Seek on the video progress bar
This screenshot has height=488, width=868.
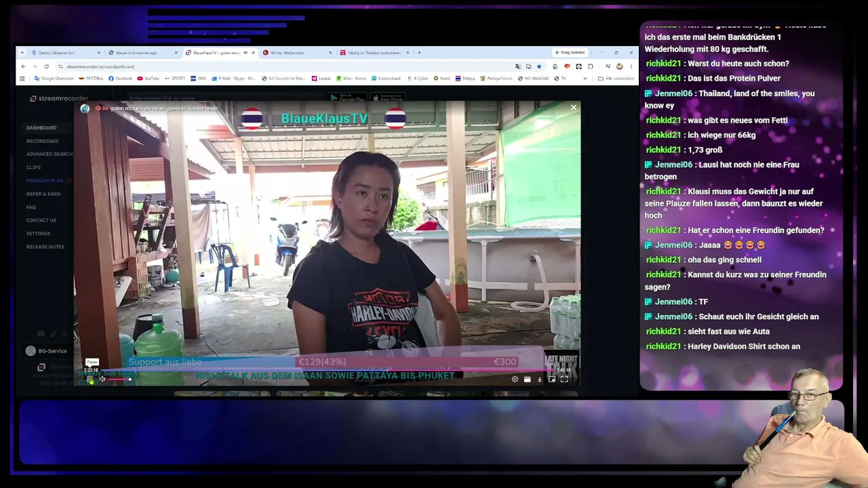328,371
